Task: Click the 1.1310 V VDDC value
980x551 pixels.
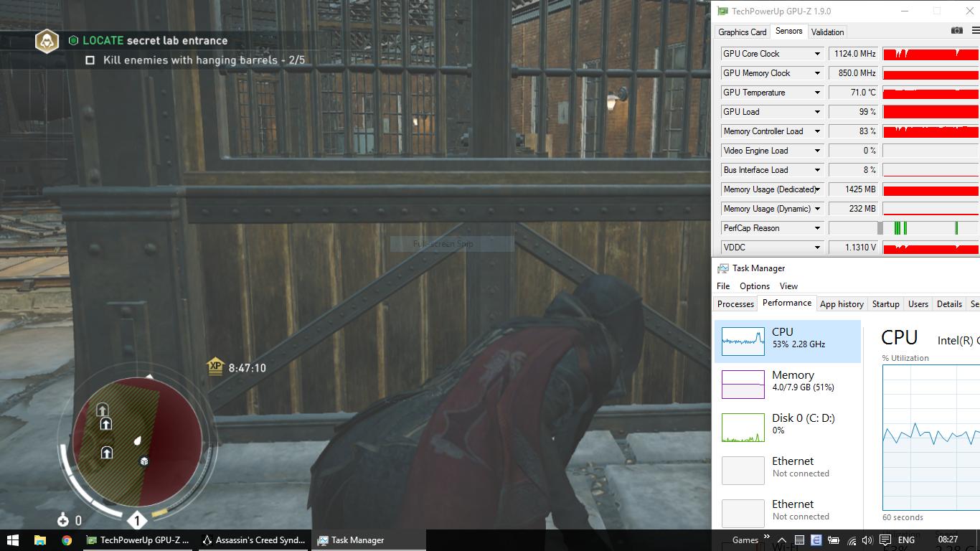Action: [x=854, y=248]
